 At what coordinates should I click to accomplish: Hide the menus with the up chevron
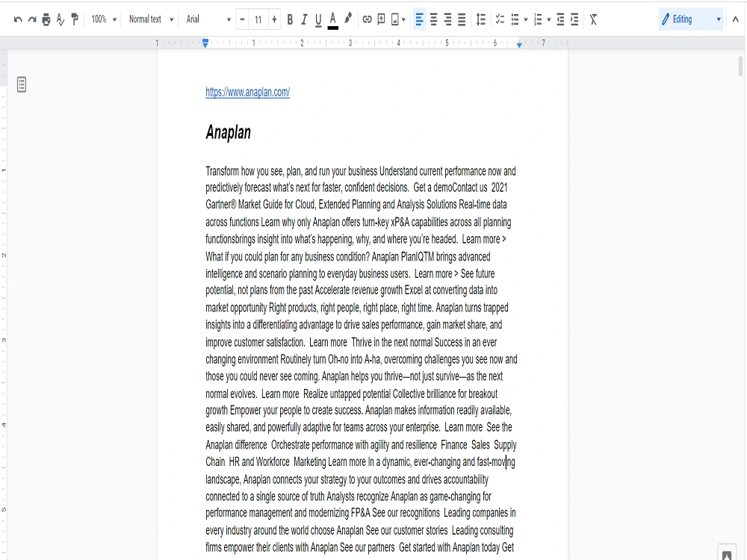coord(736,19)
